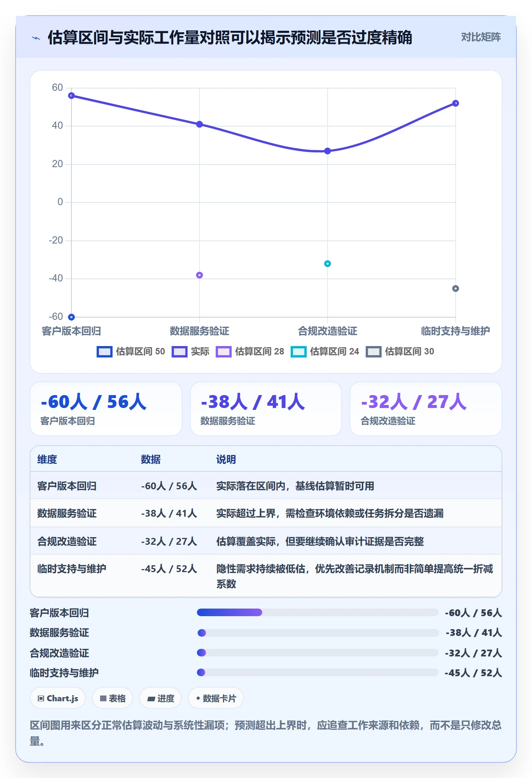This screenshot has width=532, height=778.
Task: Click the blue estimate point at -60
Action: [71, 317]
